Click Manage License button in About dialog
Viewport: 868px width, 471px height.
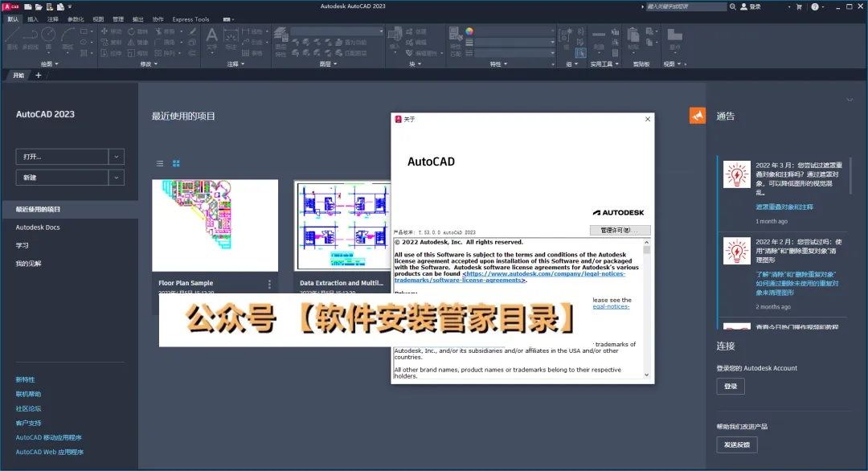click(620, 230)
